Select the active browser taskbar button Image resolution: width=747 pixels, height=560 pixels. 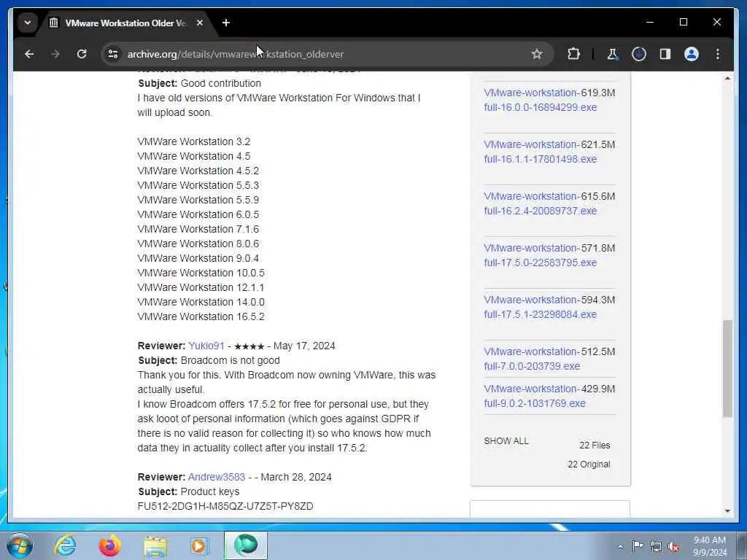tap(246, 545)
